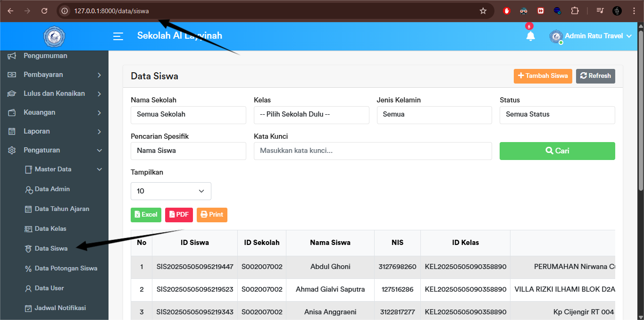The image size is (644, 320).
Task: Click the Data Kelas sidebar icon
Action: pos(28,228)
